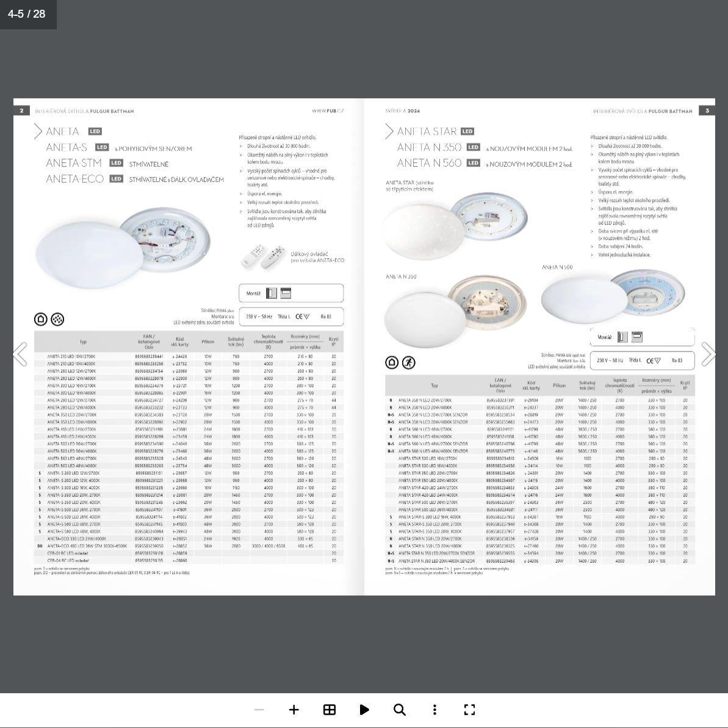Enter fullscreen mode

click(x=469, y=710)
